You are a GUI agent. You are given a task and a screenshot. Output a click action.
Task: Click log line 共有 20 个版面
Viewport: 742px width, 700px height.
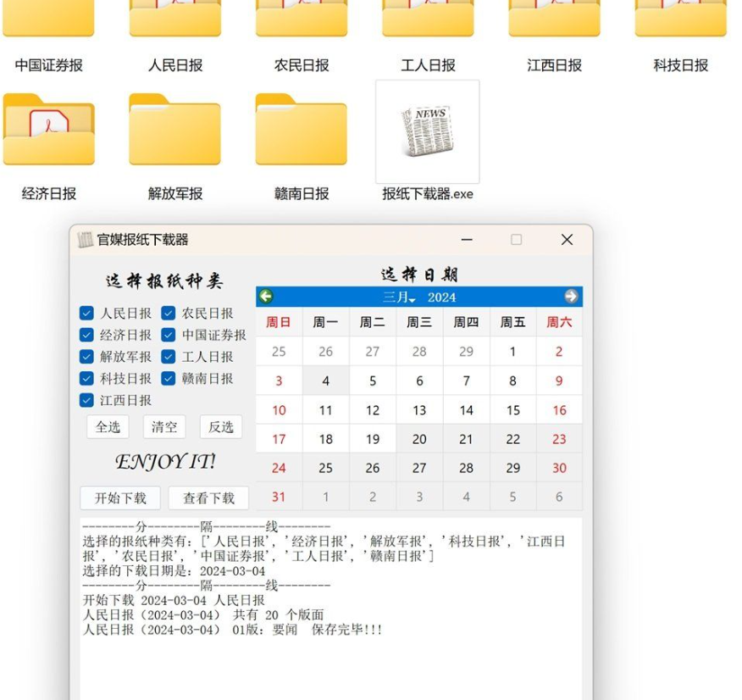278,615
